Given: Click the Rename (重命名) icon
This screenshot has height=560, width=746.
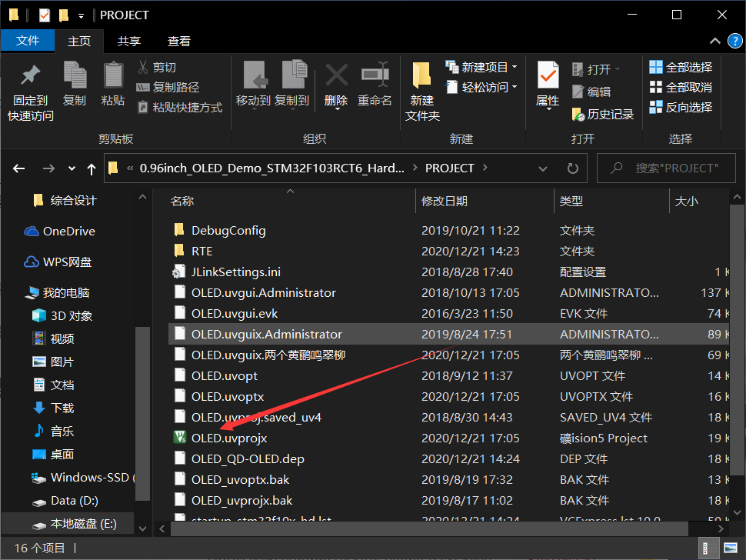Looking at the screenshot, I should click(x=375, y=75).
